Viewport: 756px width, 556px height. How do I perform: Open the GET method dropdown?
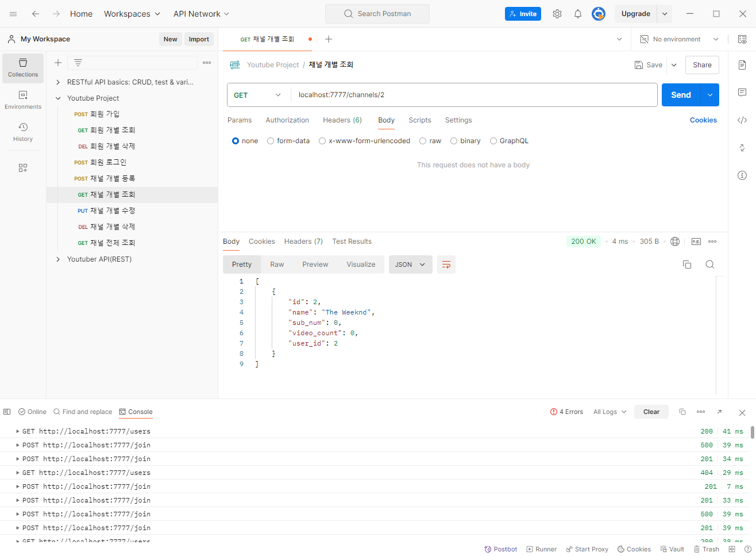point(259,95)
